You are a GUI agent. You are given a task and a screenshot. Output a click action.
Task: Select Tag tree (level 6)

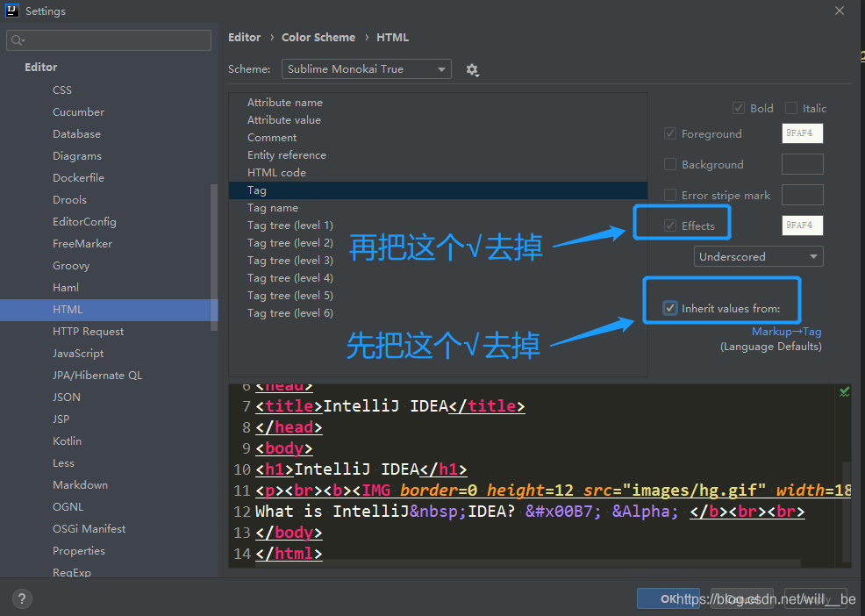click(x=438, y=313)
